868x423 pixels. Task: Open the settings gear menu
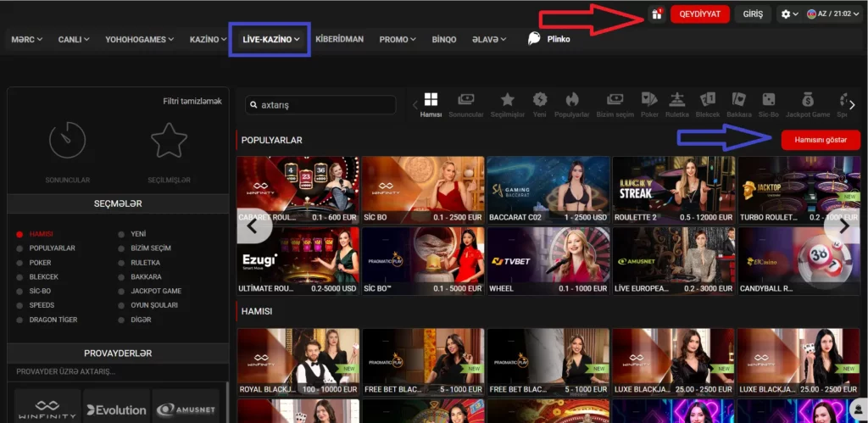(x=789, y=14)
